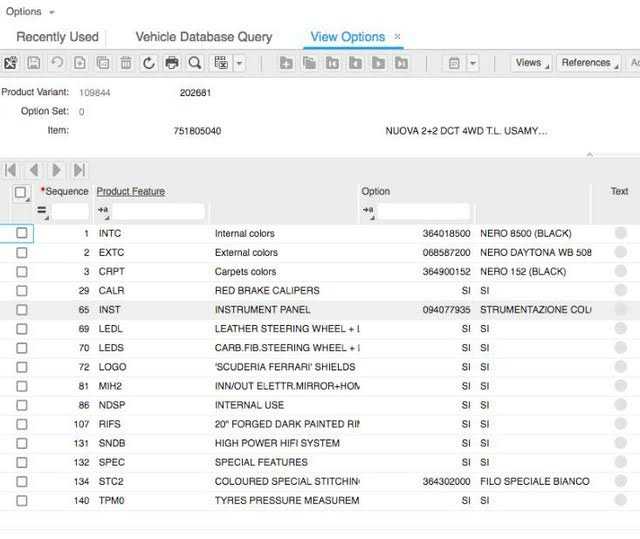The width and height of the screenshot is (640, 539).
Task: Select the TPM0 row checkbox
Action: click(22, 500)
